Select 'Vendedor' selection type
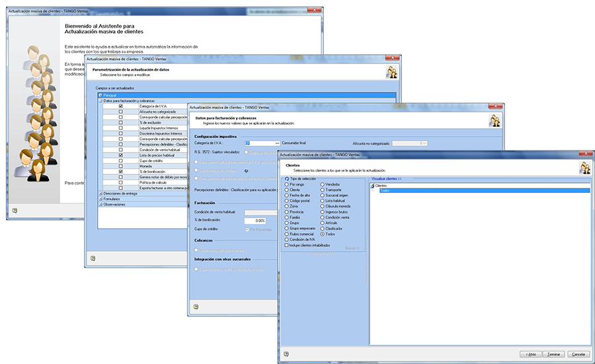This screenshot has height=364, width=595. pos(322,184)
